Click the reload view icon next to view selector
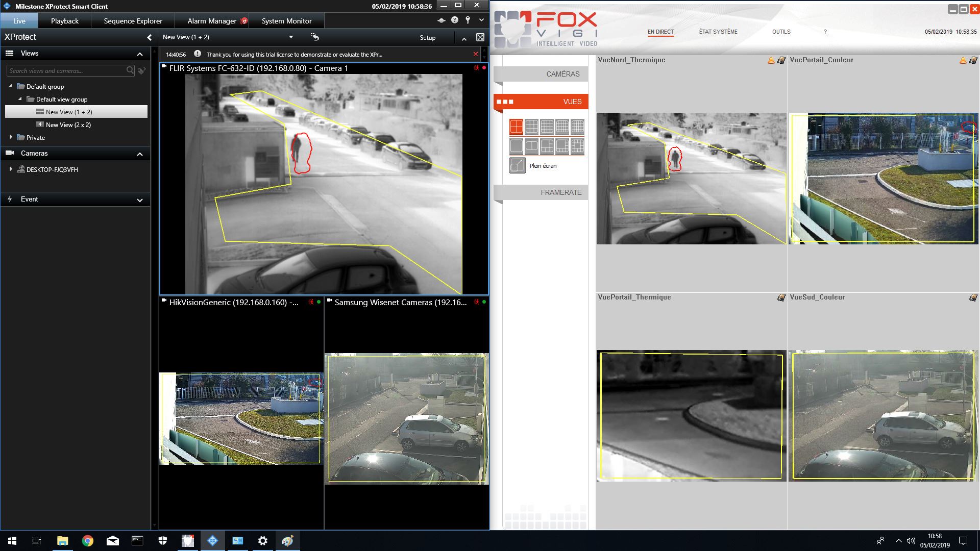Screen dimensions: 980x551 (x=315, y=37)
